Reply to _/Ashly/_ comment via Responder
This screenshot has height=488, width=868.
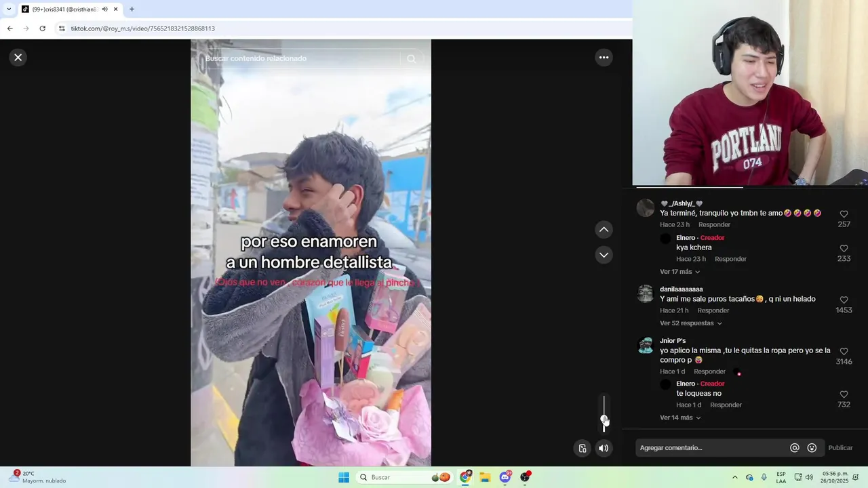[x=714, y=225]
